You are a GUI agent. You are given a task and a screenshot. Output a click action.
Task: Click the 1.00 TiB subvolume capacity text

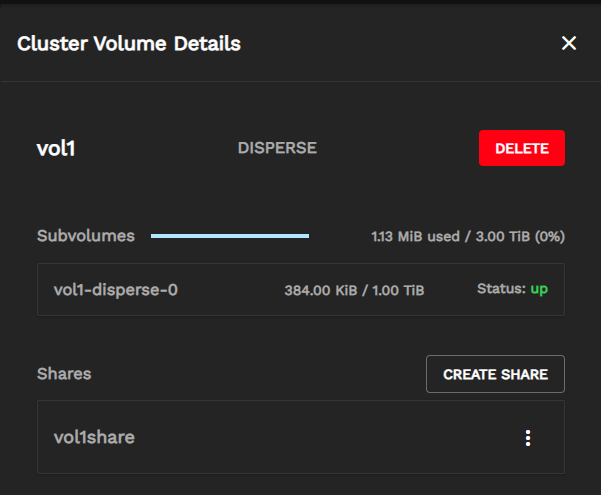[398, 291]
